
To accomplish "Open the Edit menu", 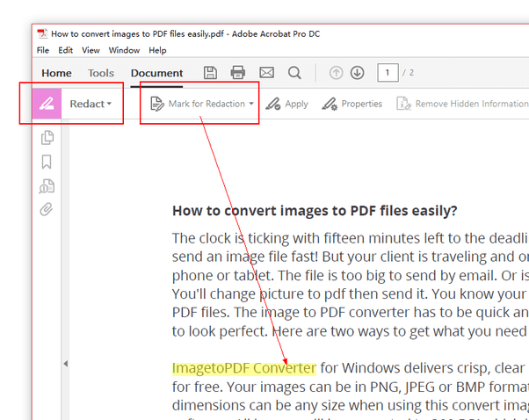I will coord(65,50).
